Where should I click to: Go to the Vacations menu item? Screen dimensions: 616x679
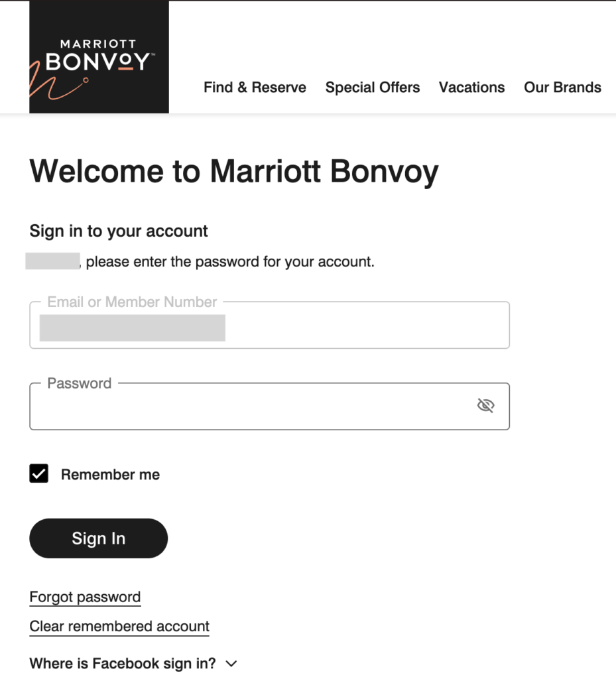tap(471, 88)
